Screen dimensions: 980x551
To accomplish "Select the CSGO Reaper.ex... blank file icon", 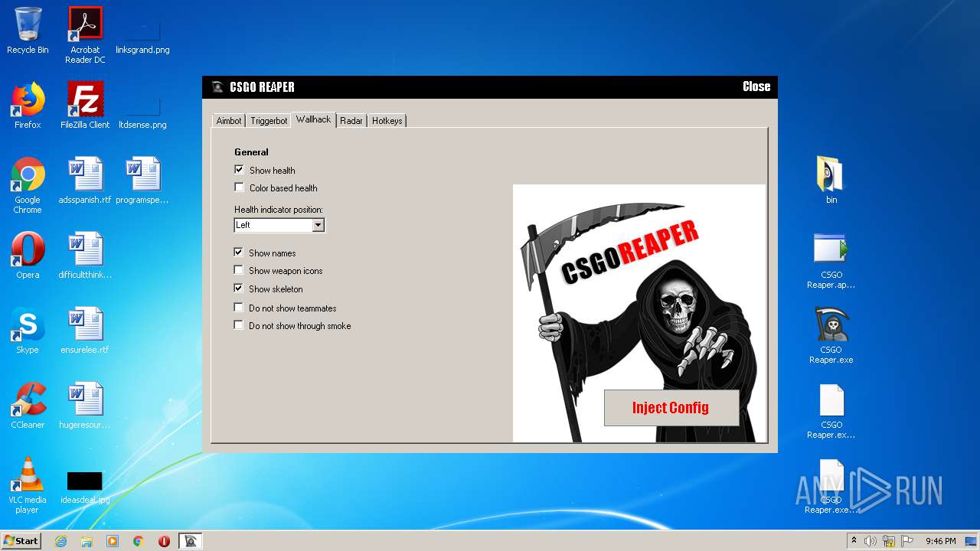I will 831,410.
